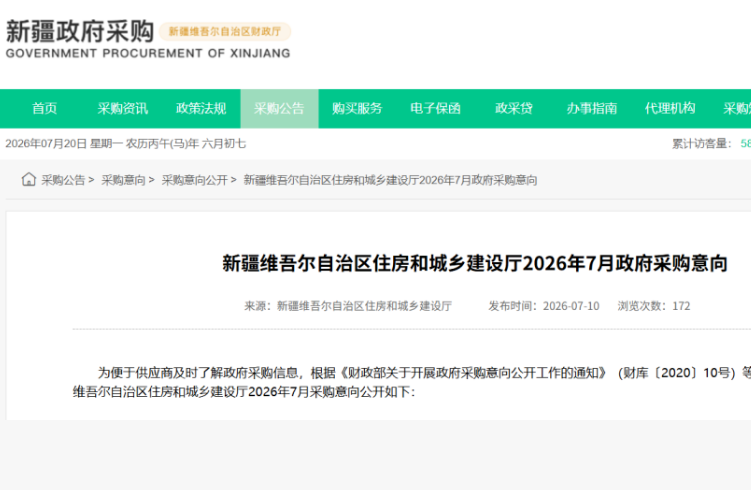The image size is (751, 490).
Task: Click the 浏览次数 172 view count
Action: pos(654,306)
